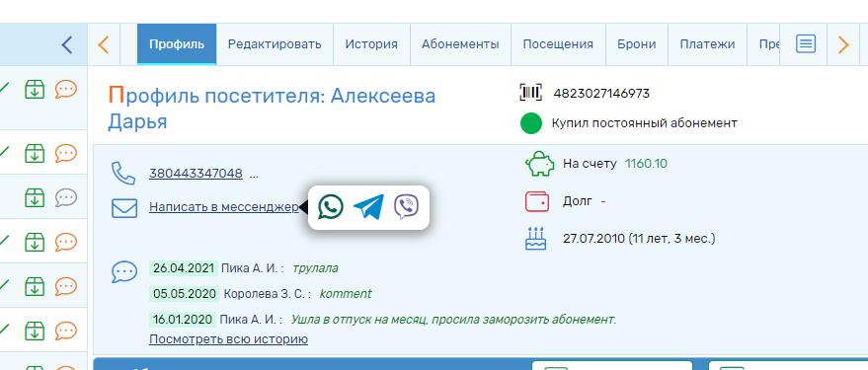Open Посмотреть всю историю link

[228, 339]
